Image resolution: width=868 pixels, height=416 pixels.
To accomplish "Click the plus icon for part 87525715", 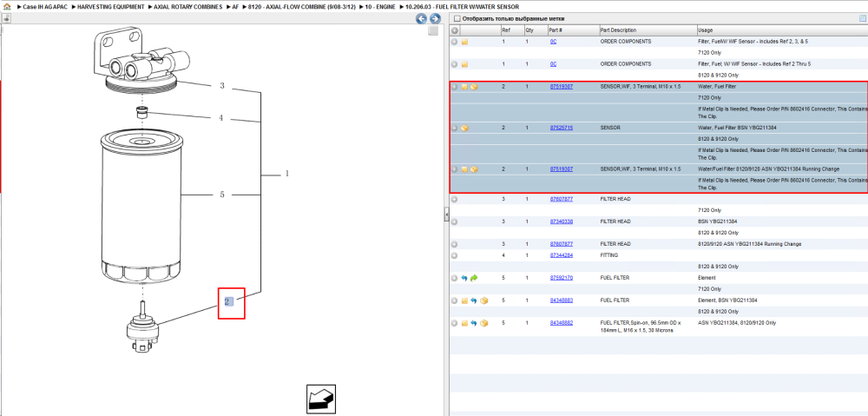I will click(x=455, y=128).
